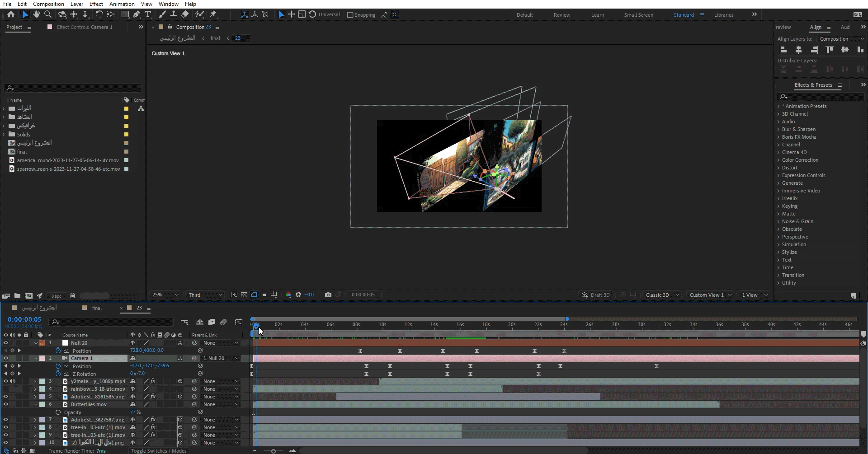Hide the Camera 1 layer eye

[6, 358]
